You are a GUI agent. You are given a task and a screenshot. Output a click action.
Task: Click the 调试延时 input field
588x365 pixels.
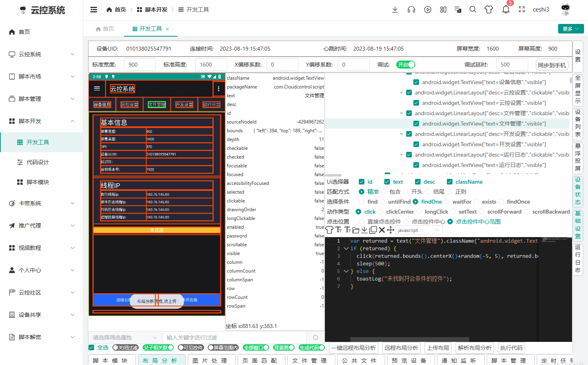coord(512,65)
